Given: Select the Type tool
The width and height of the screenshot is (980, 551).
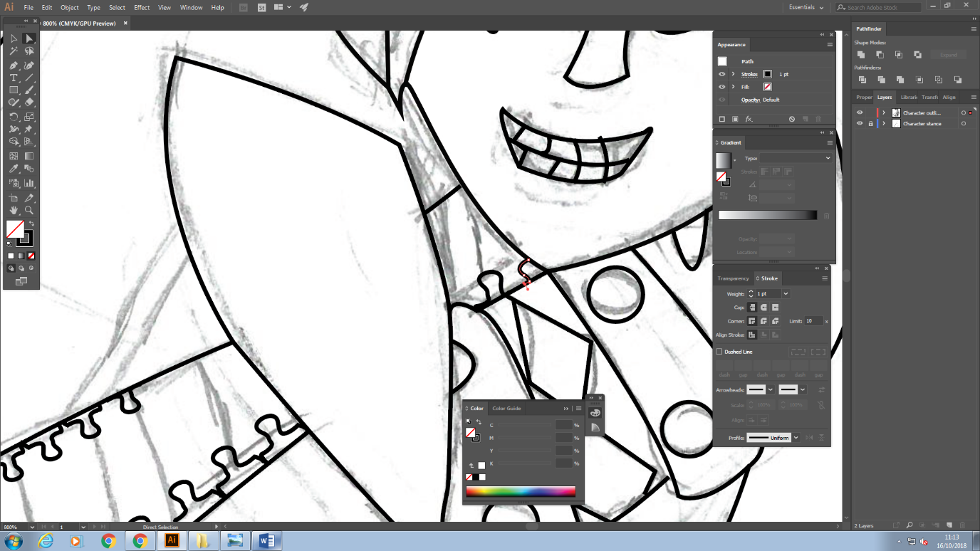Looking at the screenshot, I should [14, 78].
